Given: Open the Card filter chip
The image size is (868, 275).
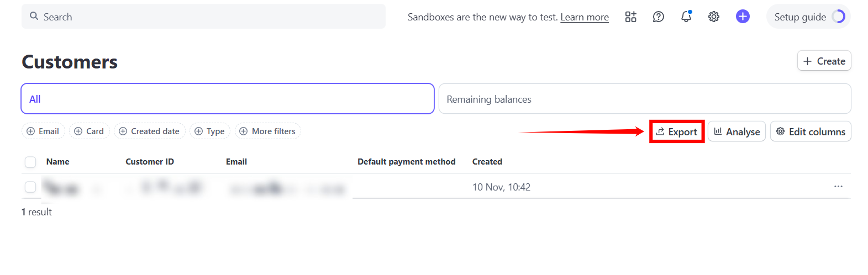Looking at the screenshot, I should click(x=89, y=131).
